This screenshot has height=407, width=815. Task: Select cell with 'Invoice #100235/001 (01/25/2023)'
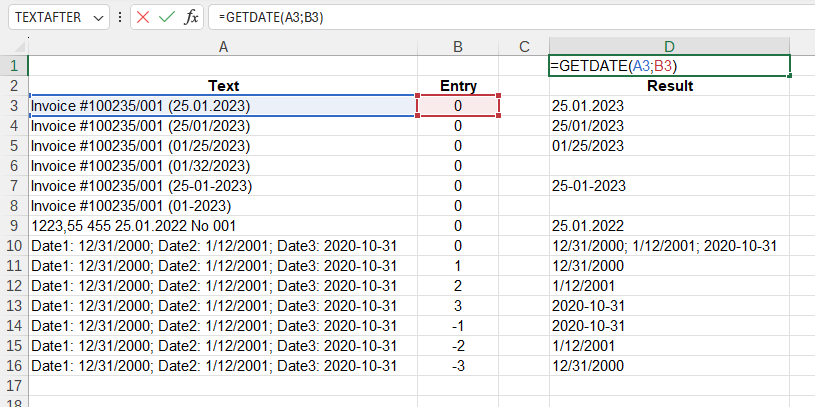pos(223,146)
